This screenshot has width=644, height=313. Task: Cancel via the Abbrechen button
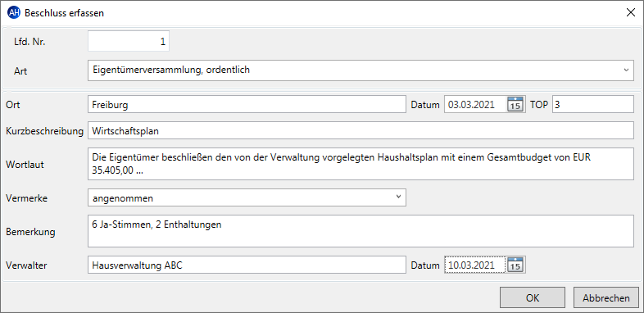605,297
